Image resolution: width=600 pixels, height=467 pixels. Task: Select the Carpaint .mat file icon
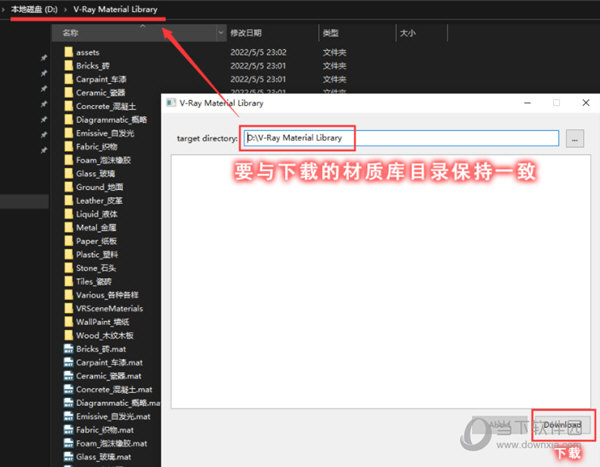[68, 362]
